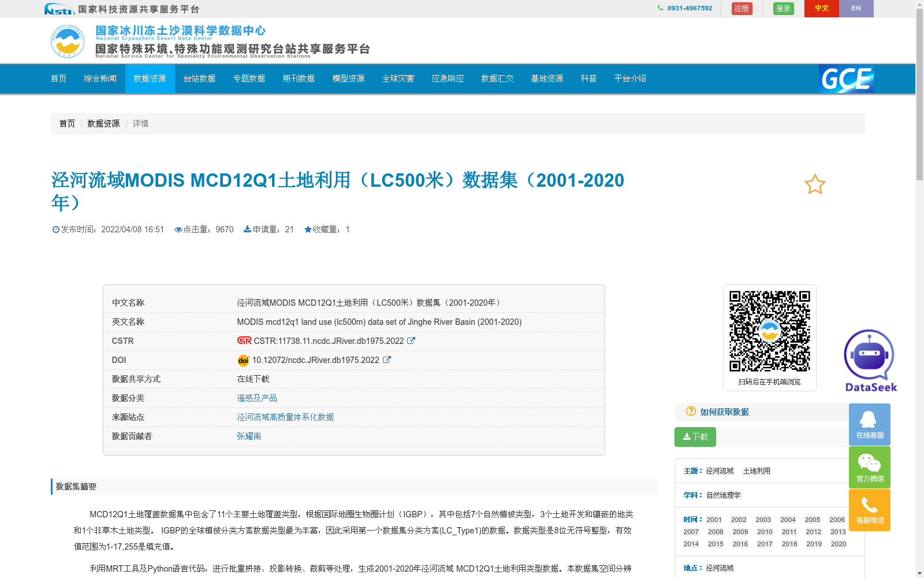Click the 数据集摘要 section heading
924x578 pixels.
click(x=76, y=487)
